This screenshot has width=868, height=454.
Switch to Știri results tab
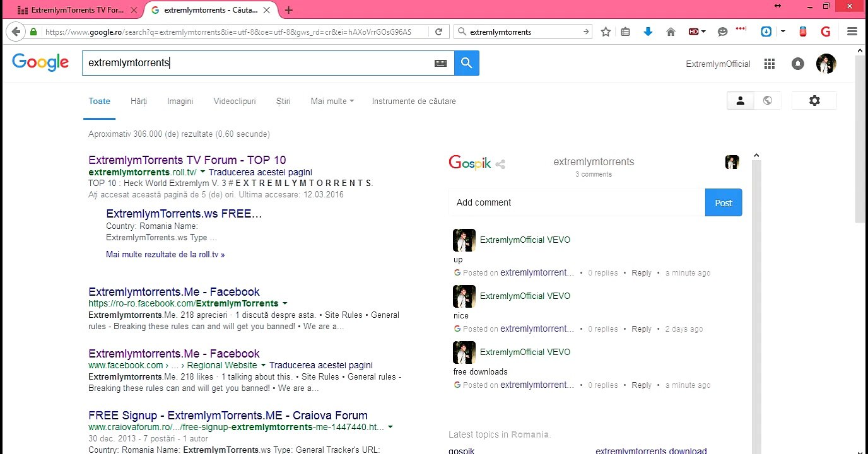click(x=283, y=101)
